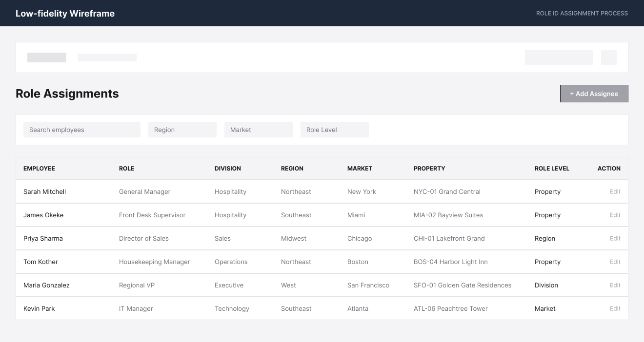This screenshot has height=342, width=644.
Task: Open the Market filter dropdown
Action: point(259,130)
